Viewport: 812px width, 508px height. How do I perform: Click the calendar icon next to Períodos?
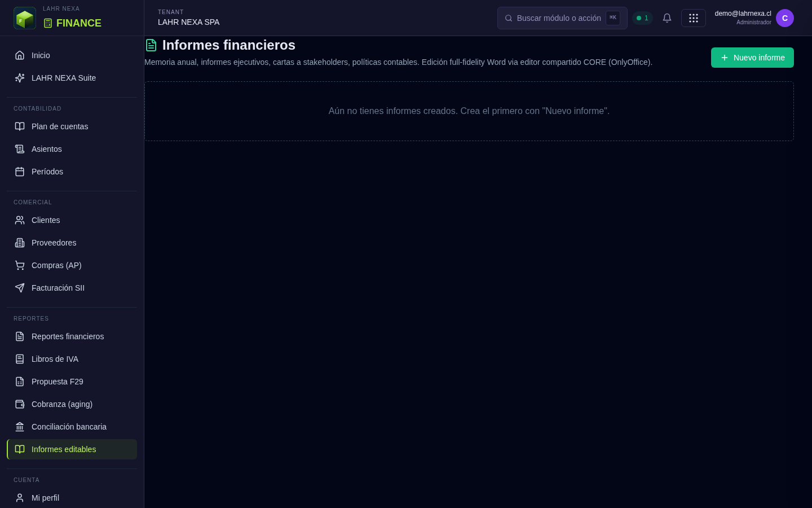(20, 172)
